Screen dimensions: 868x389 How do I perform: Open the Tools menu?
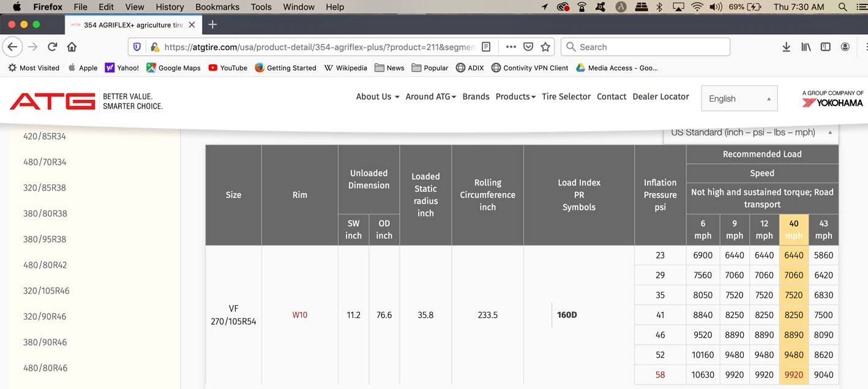pyautogui.click(x=261, y=7)
